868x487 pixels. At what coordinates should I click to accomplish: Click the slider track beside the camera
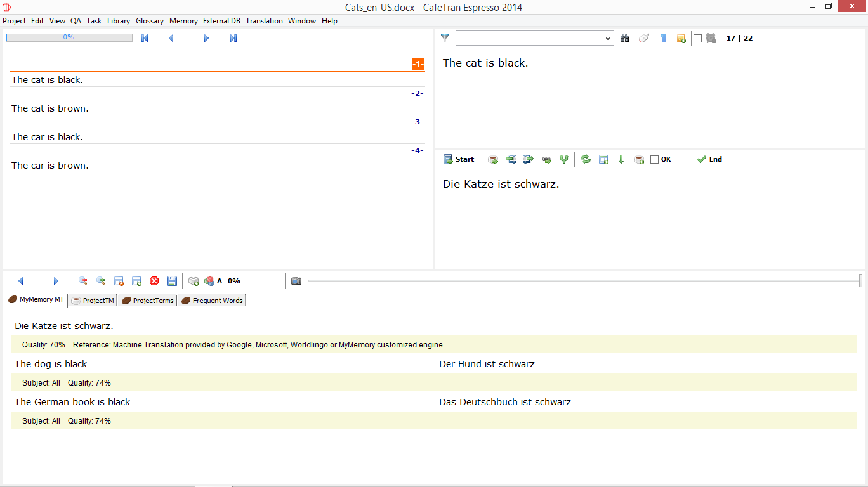tap(571, 280)
